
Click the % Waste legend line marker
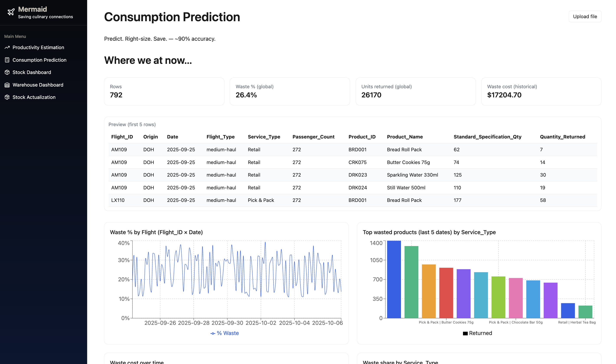click(213, 333)
